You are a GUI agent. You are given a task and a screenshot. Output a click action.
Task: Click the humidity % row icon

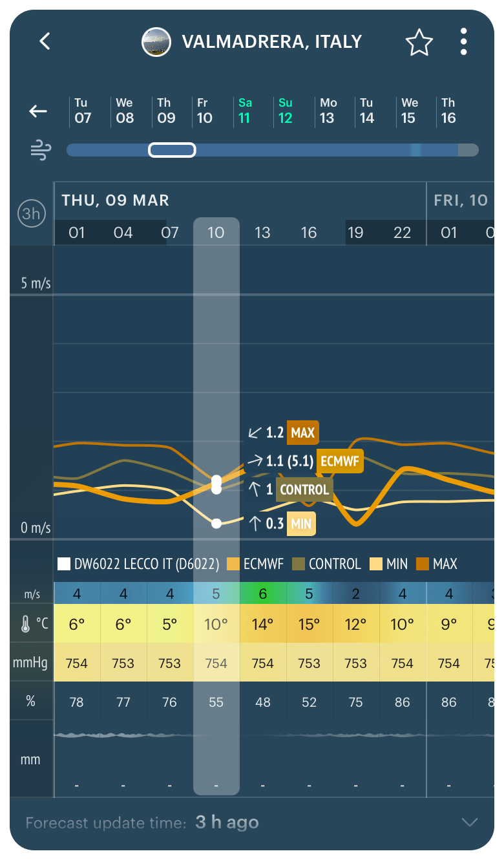30,701
